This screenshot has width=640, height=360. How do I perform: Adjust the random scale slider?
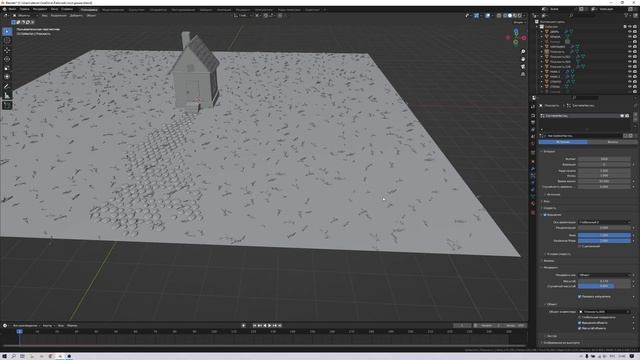click(x=604, y=286)
